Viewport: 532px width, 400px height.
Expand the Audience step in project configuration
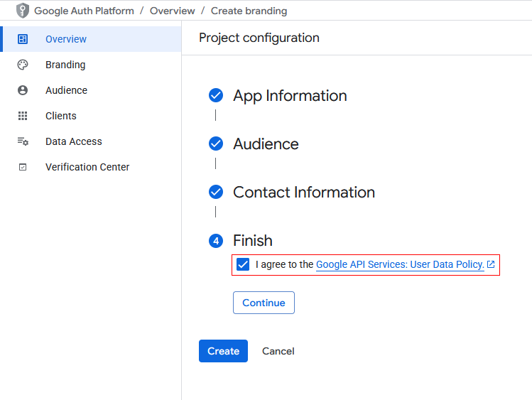tap(266, 144)
